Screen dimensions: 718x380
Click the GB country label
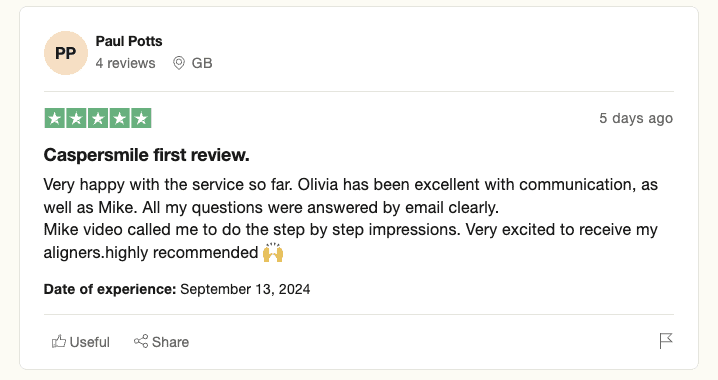point(202,63)
